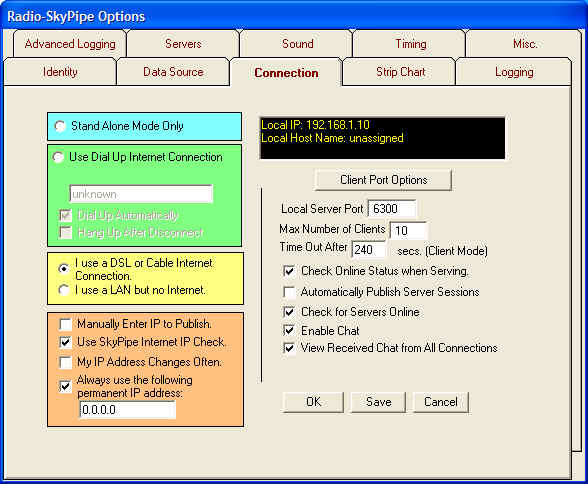Open the Servers tab
Image resolution: width=588 pixels, height=484 pixels.
click(x=183, y=44)
